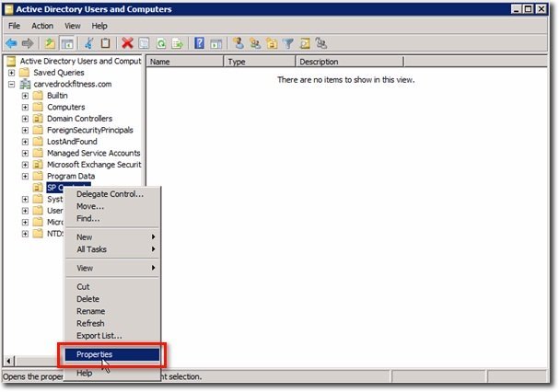Click the Back arrow toolbar icon

click(11, 43)
